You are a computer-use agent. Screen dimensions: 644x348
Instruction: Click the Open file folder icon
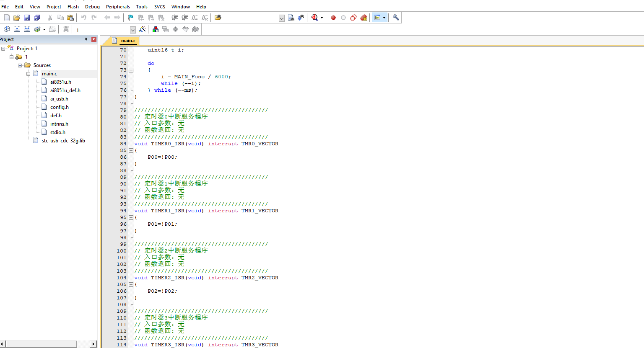tap(17, 18)
